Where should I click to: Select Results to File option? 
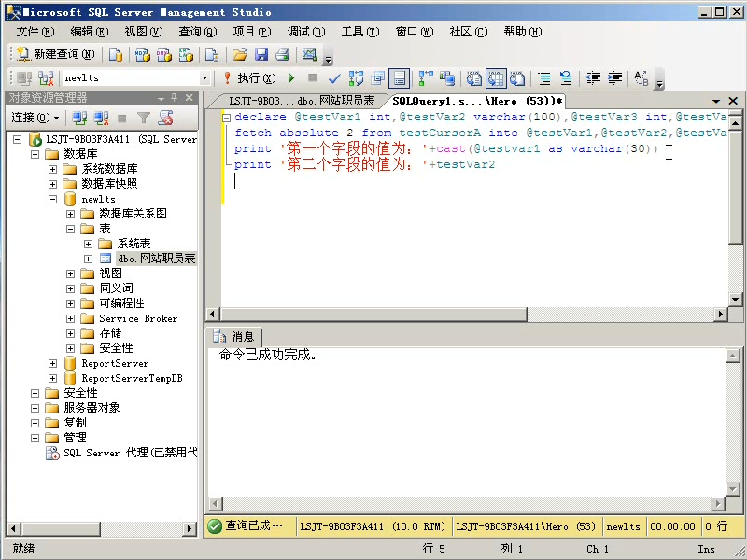pyautogui.click(x=517, y=78)
